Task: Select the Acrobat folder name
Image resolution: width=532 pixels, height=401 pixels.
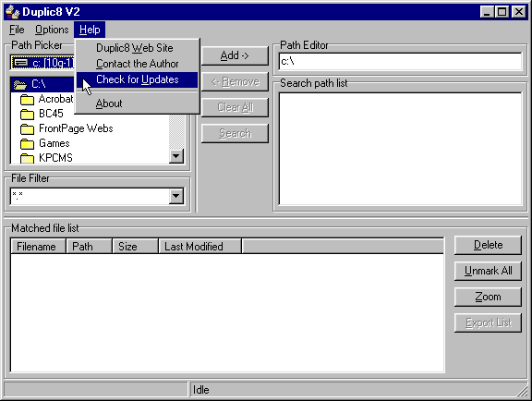Action: [x=56, y=99]
